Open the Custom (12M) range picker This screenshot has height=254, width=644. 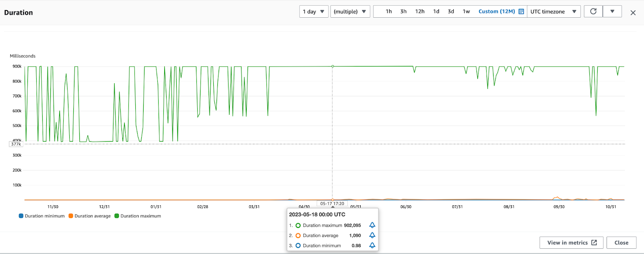click(497, 11)
